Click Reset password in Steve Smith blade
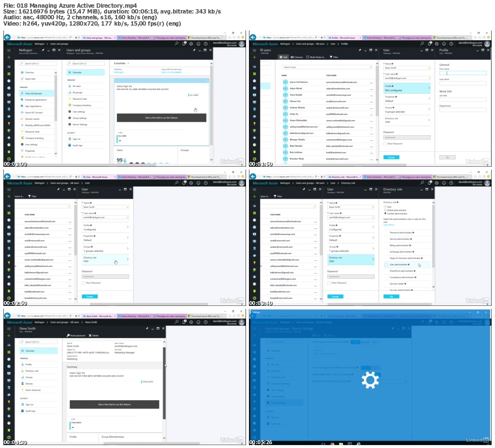 (76, 335)
